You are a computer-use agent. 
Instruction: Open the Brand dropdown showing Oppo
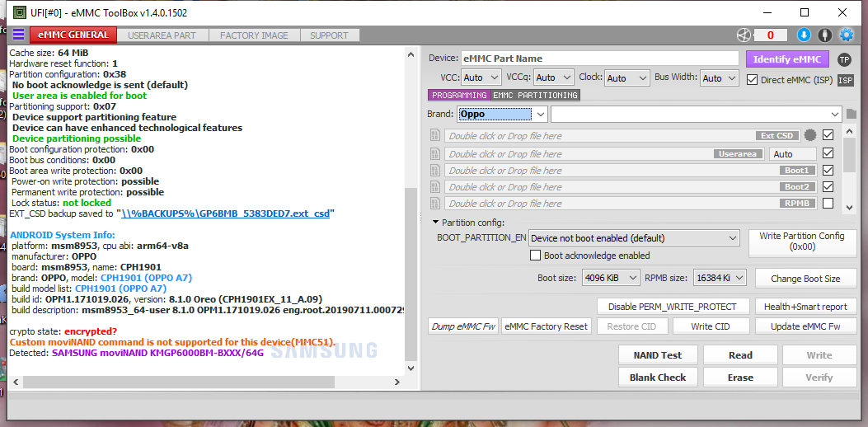point(503,114)
